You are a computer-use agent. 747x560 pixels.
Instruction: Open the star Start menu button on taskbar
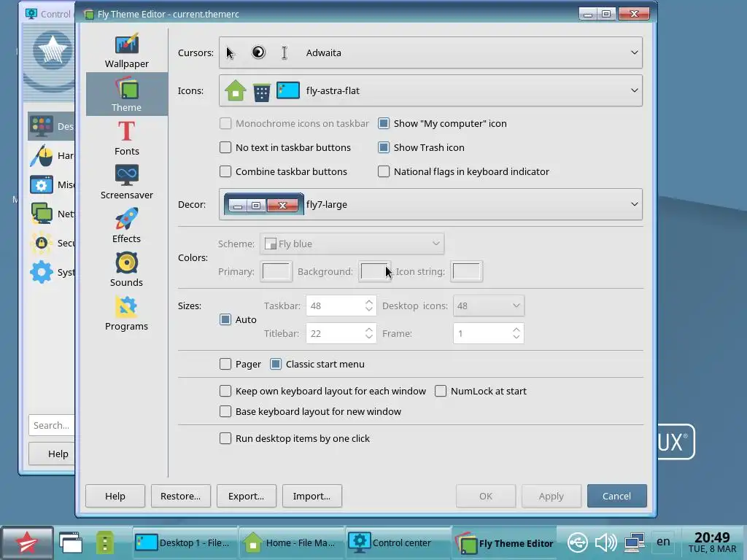point(27,542)
